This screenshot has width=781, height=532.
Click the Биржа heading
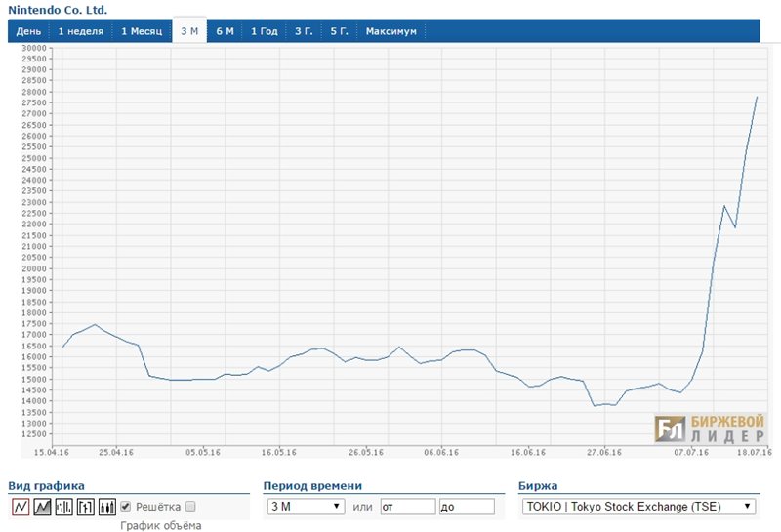[538, 486]
